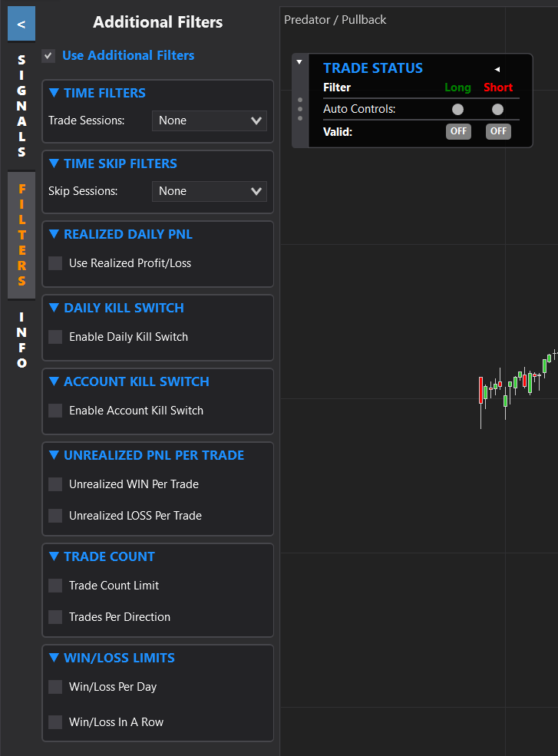This screenshot has height=756, width=558.
Task: Click the Trade Status drag handle dots
Action: (x=300, y=108)
